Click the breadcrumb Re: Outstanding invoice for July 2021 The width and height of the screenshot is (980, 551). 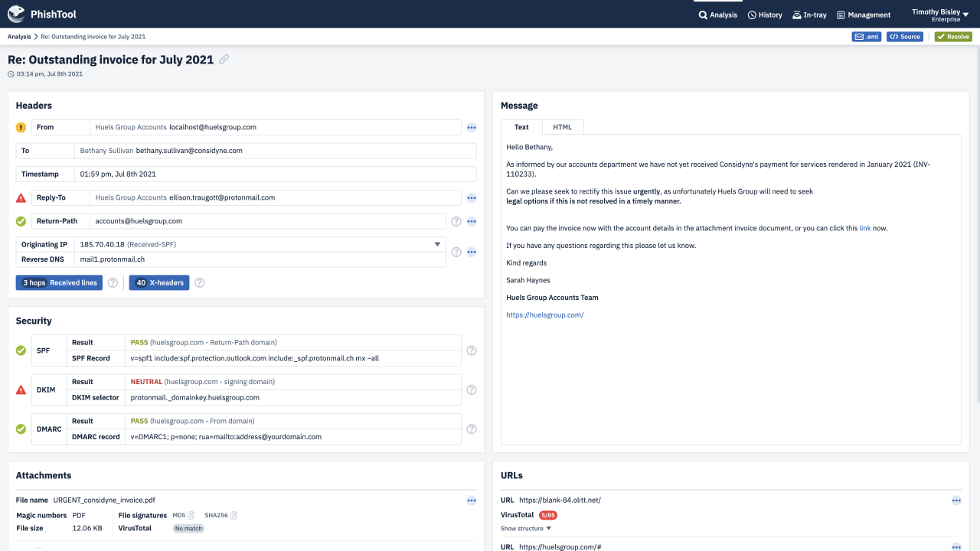click(x=93, y=37)
